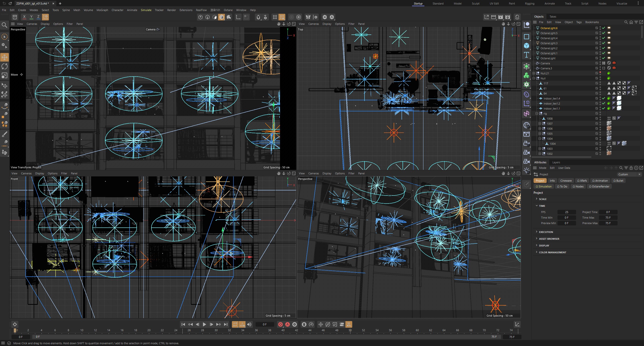Viewport: 644px width, 346px height.
Task: Toggle sound playback speaker icon
Action: point(249,324)
